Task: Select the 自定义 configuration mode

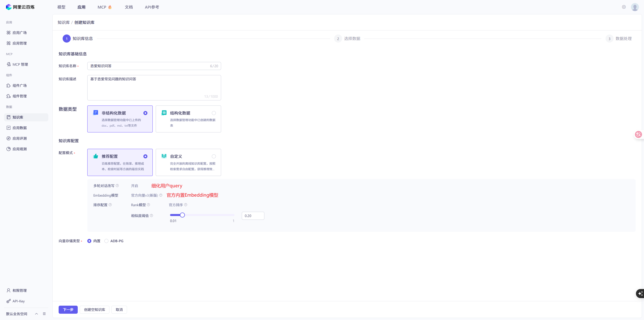Action: click(214, 157)
